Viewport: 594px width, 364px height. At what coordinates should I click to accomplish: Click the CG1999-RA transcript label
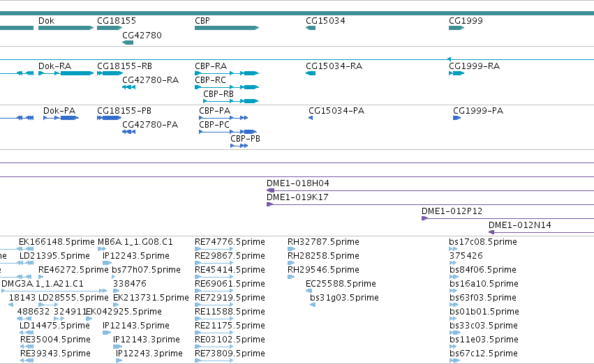point(474,66)
